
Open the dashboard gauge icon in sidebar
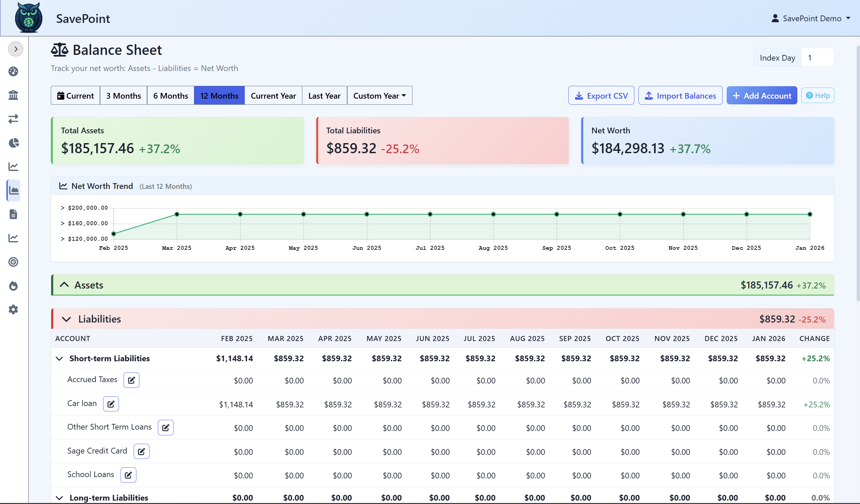pos(13,72)
